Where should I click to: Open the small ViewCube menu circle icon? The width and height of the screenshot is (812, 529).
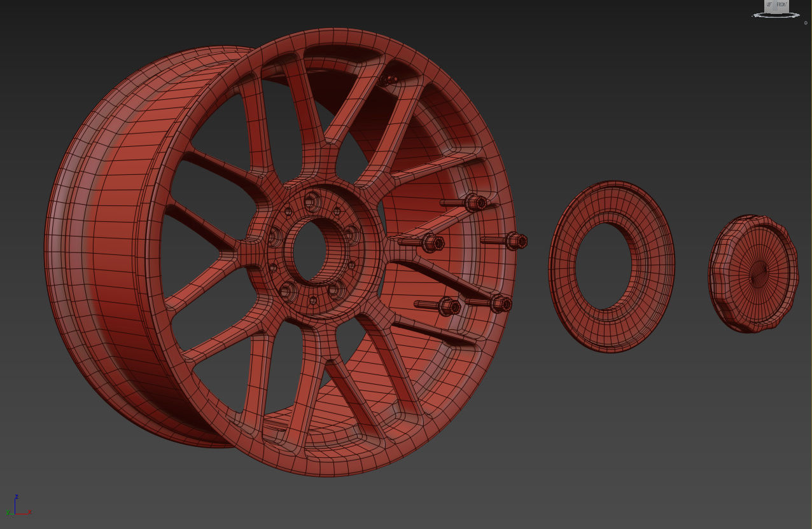pos(806,23)
